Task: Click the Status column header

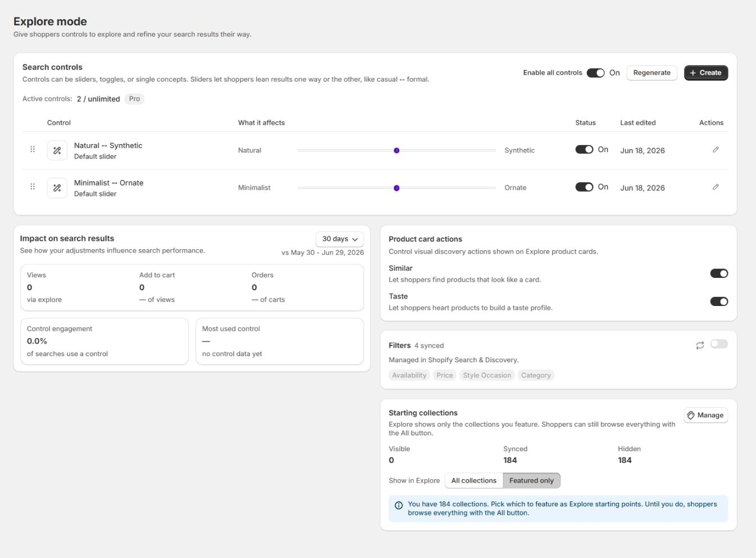Action: (x=585, y=123)
